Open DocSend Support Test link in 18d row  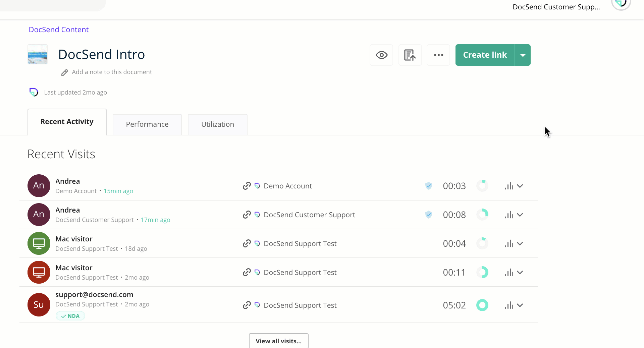300,244
